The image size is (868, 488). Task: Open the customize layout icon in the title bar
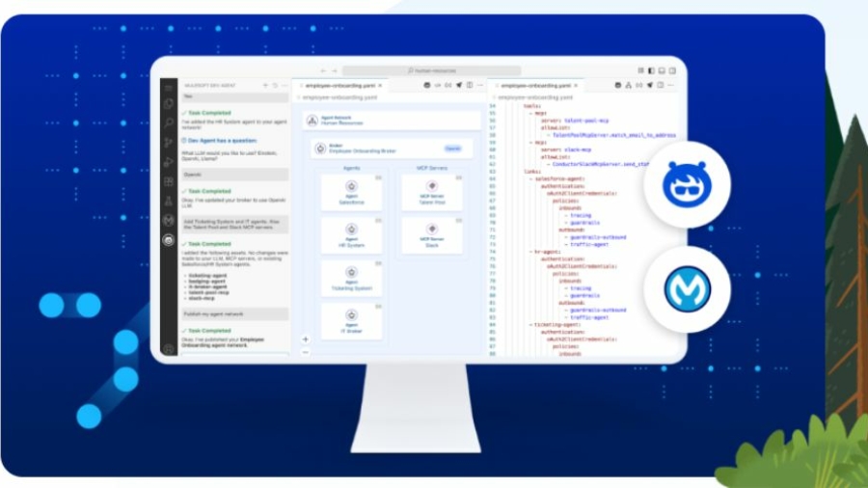point(641,70)
